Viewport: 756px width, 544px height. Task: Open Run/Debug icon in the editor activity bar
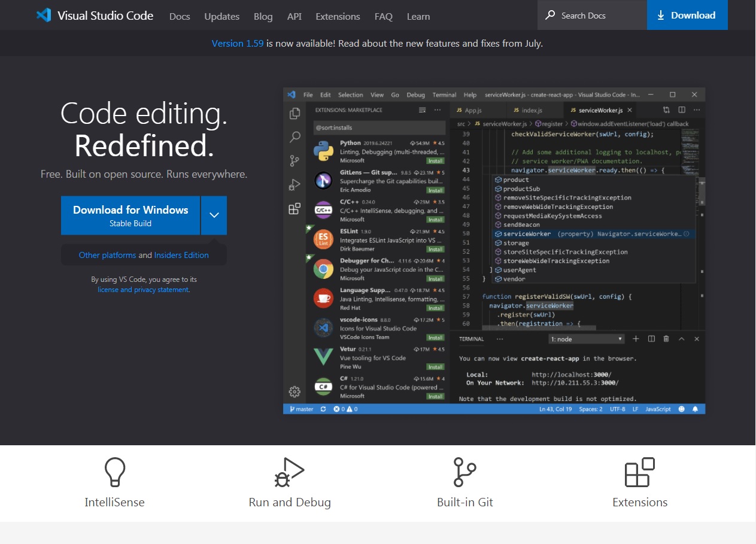pos(294,184)
